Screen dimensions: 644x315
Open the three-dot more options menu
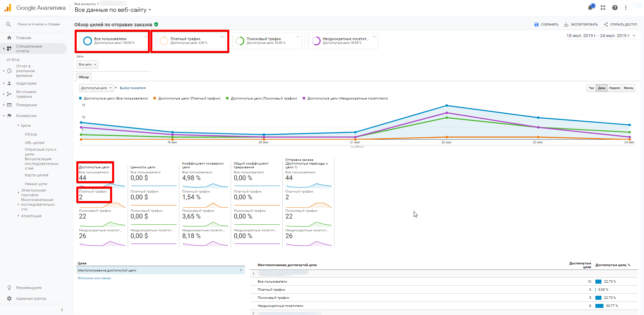click(626, 7)
